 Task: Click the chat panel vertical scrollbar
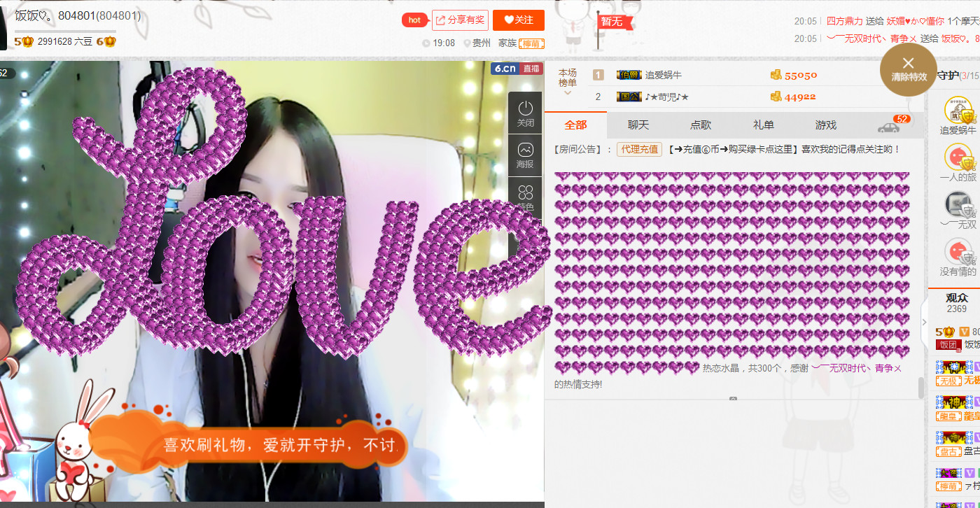[921, 388]
